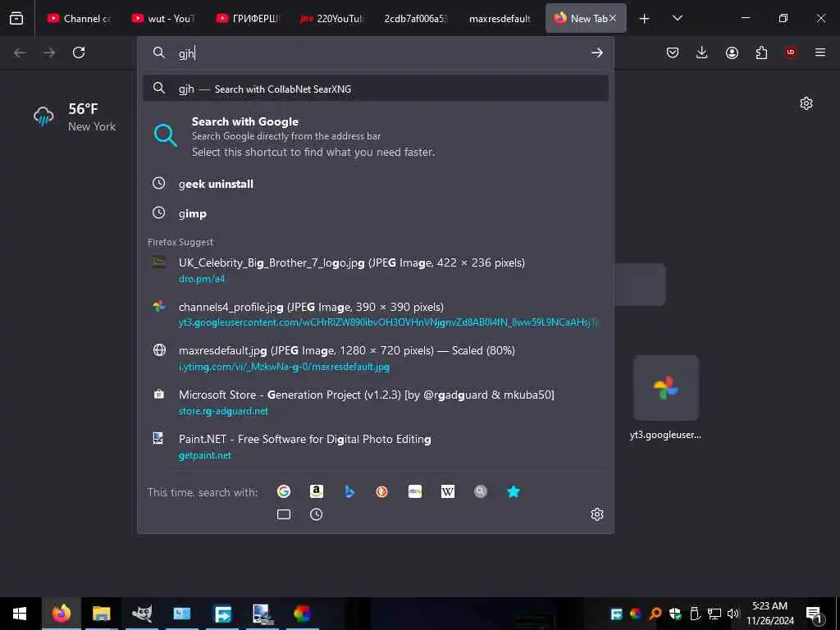840x630 pixels.
Task: Open Microsoft Store Generation Project suggestion
Action: click(x=376, y=402)
